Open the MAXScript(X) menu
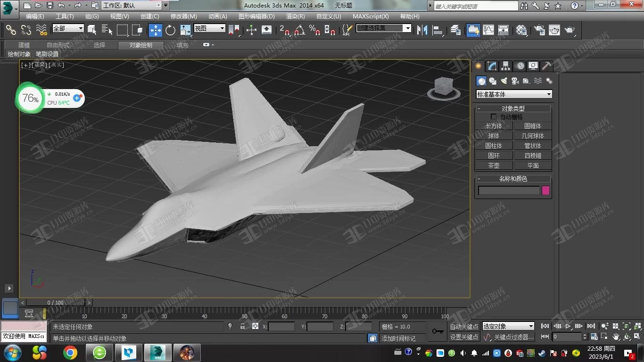The image size is (644, 362). click(x=371, y=16)
